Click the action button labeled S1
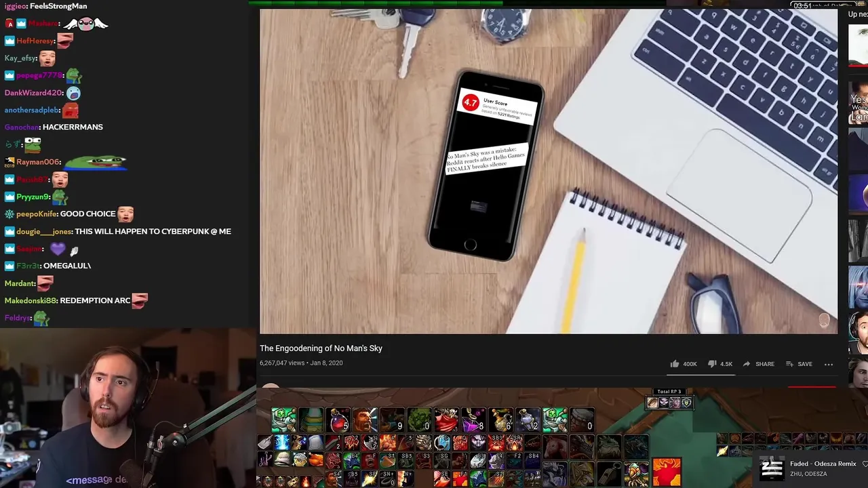 (x=388, y=460)
